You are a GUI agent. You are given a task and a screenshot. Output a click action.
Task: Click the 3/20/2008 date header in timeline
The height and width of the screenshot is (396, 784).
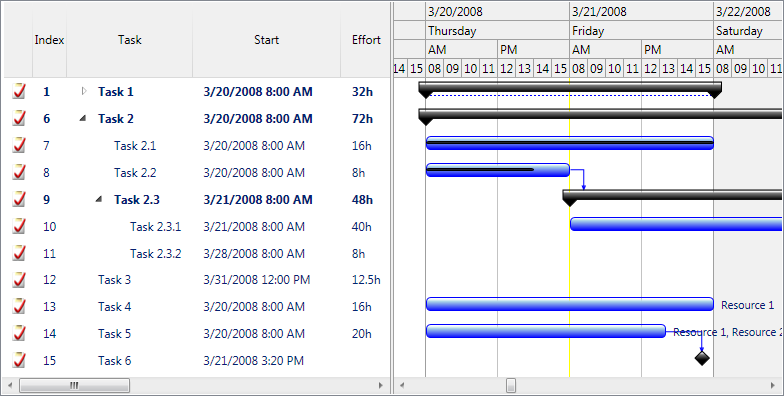498,12
